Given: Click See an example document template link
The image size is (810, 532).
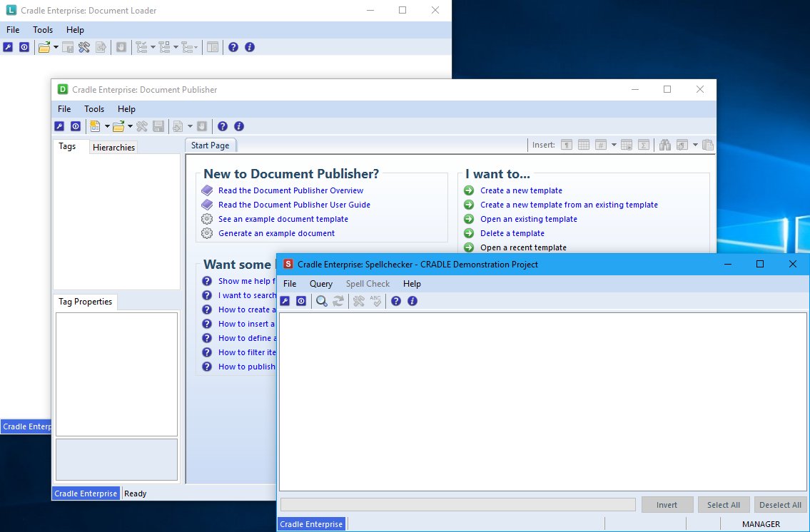Looking at the screenshot, I should tap(283, 219).
